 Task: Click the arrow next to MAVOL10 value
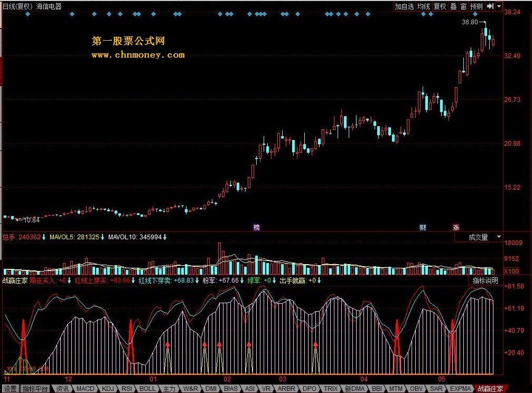click(x=164, y=237)
